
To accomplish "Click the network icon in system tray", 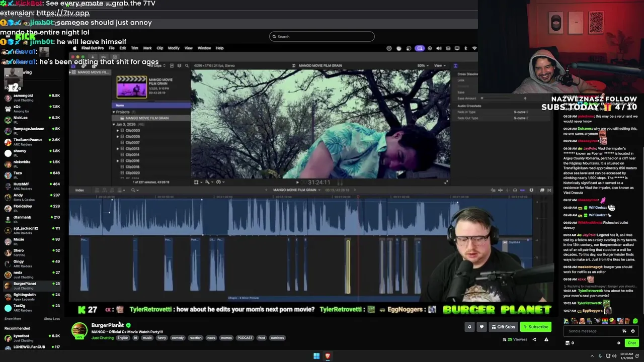I will pos(608,356).
